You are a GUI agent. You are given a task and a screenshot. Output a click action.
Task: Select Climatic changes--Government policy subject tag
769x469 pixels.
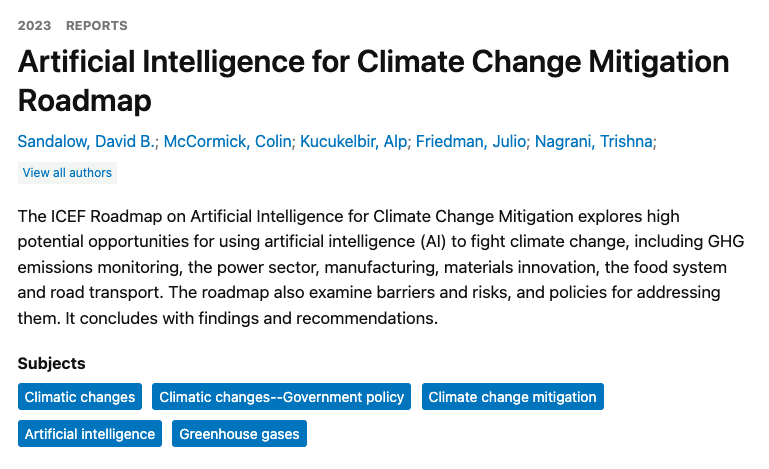tap(281, 397)
